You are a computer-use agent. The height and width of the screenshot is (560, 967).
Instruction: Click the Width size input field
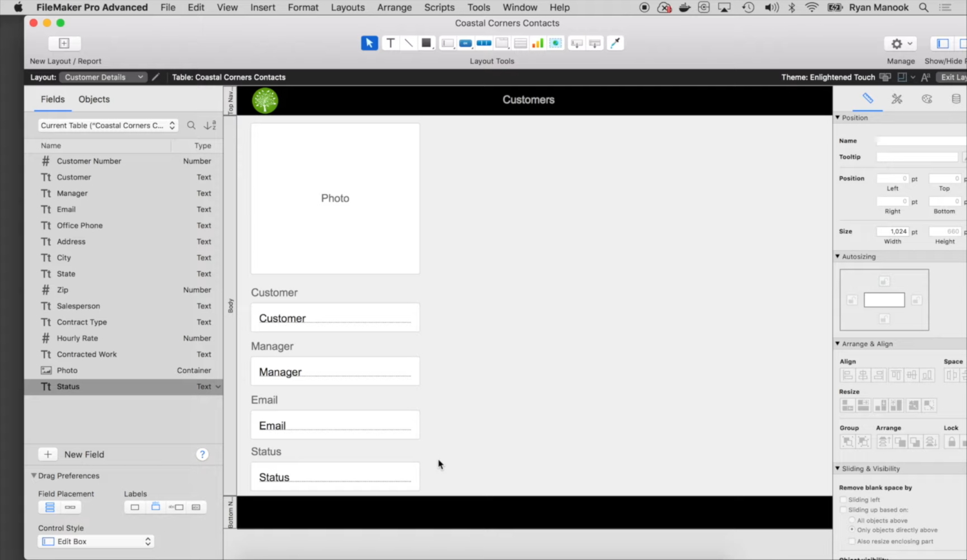click(893, 231)
